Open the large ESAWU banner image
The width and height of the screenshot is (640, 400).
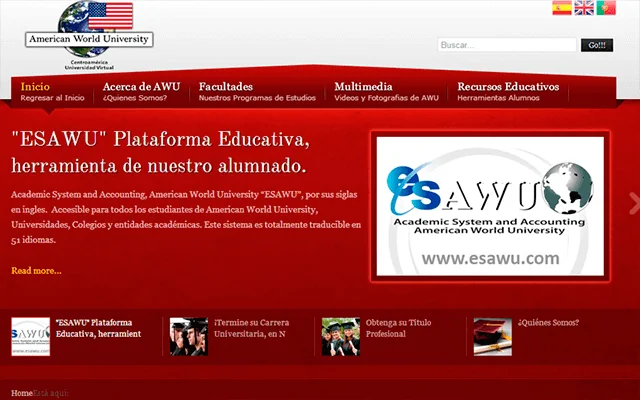490,206
